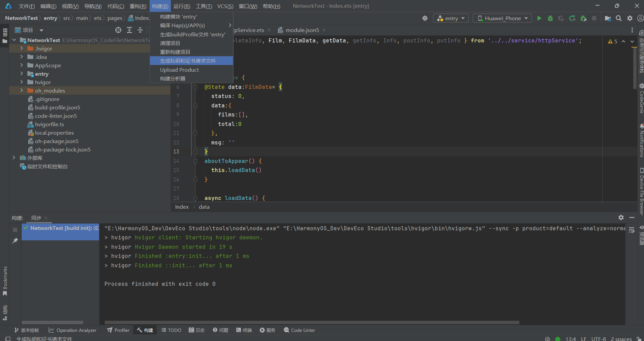Open the Bookmarks side tool window

pyautogui.click(x=5, y=281)
